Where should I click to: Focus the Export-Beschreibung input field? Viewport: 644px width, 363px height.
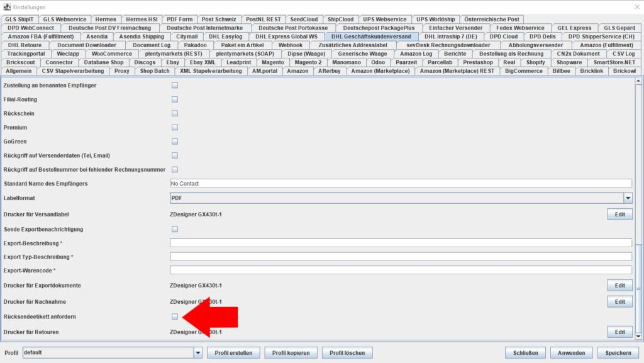pos(401,243)
